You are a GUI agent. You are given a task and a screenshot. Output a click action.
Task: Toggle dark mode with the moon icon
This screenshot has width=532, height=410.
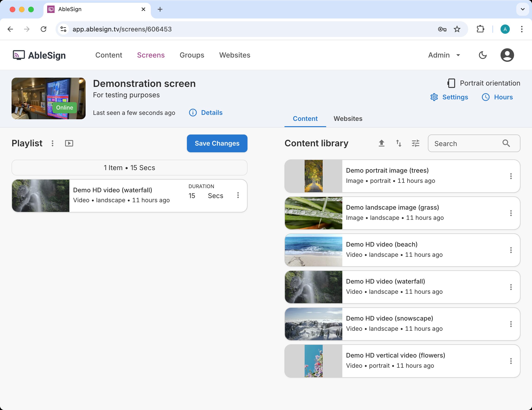483,55
